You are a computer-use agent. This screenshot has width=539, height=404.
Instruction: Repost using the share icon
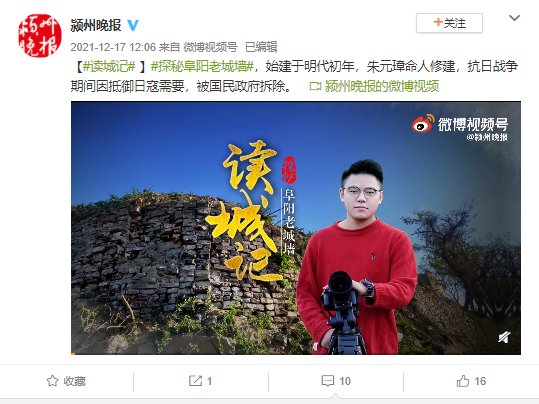(200, 381)
